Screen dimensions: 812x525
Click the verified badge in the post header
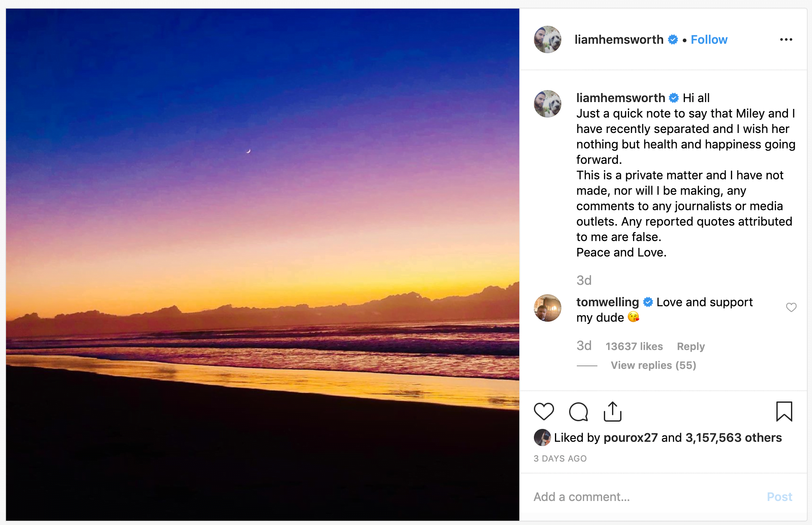point(673,40)
